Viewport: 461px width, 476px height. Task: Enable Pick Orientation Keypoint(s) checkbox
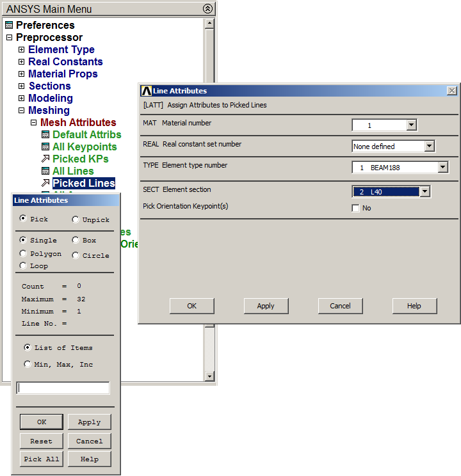tap(355, 208)
